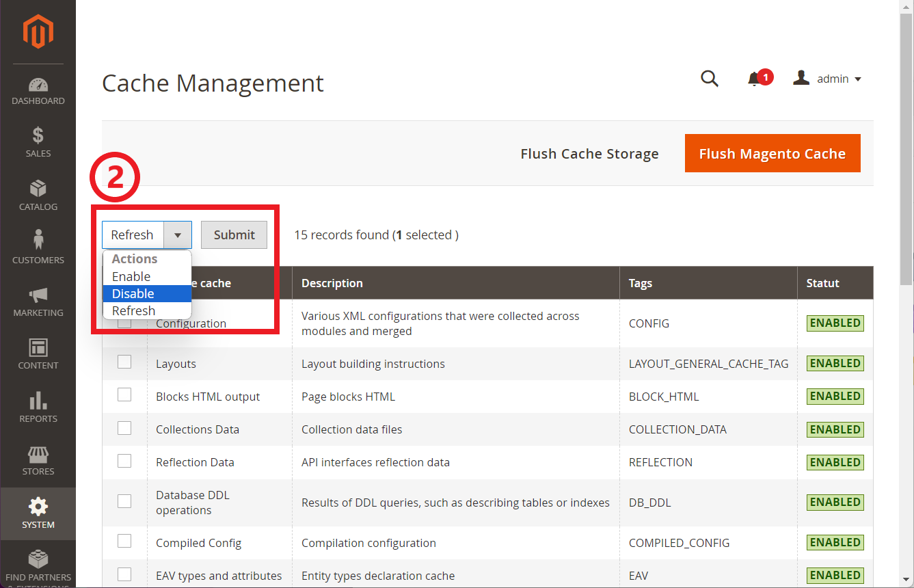
Task: Open the Content sidebar menu
Action: tap(38, 353)
